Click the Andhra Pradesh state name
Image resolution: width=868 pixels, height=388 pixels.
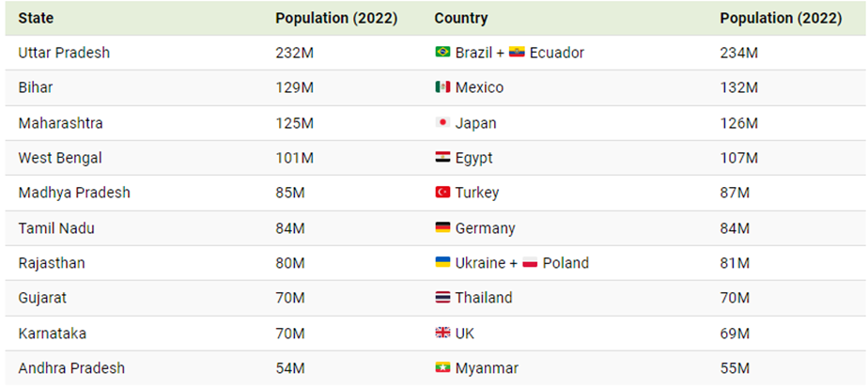tap(71, 368)
